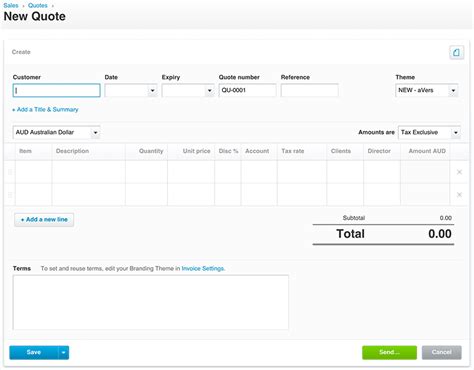Select the second row Clients cell
Viewport: 474px width, 370px height.
tap(345, 195)
